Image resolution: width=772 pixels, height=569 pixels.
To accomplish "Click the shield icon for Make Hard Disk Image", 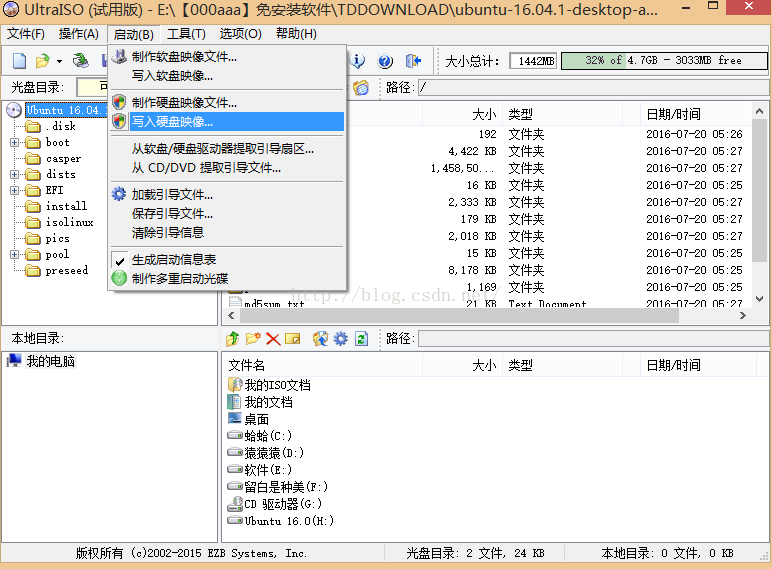I will pyautogui.click(x=119, y=102).
